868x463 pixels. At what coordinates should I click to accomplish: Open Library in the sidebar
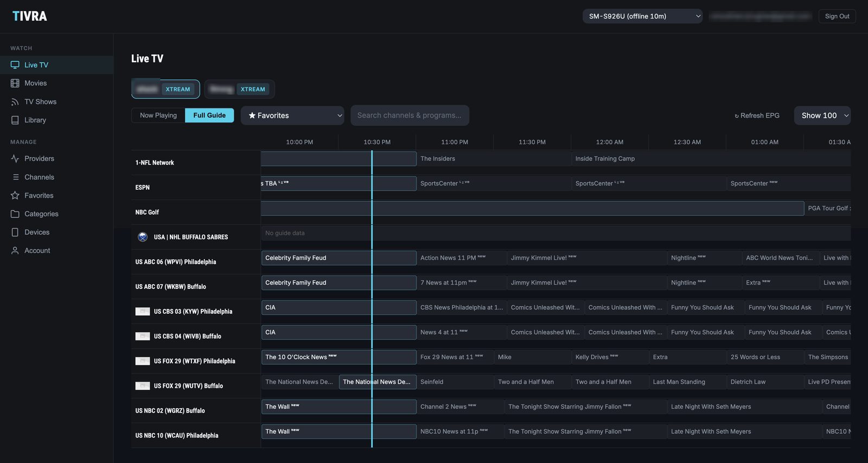click(56, 120)
